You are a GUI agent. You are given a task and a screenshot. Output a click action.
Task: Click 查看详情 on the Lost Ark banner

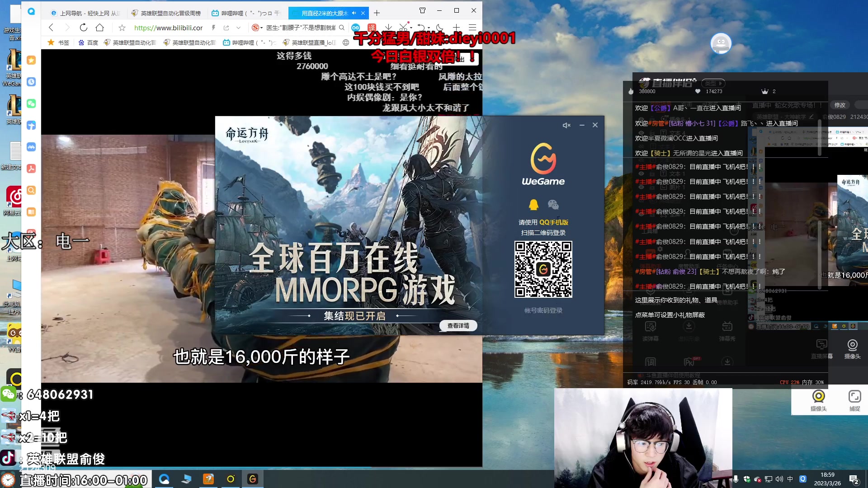click(458, 326)
